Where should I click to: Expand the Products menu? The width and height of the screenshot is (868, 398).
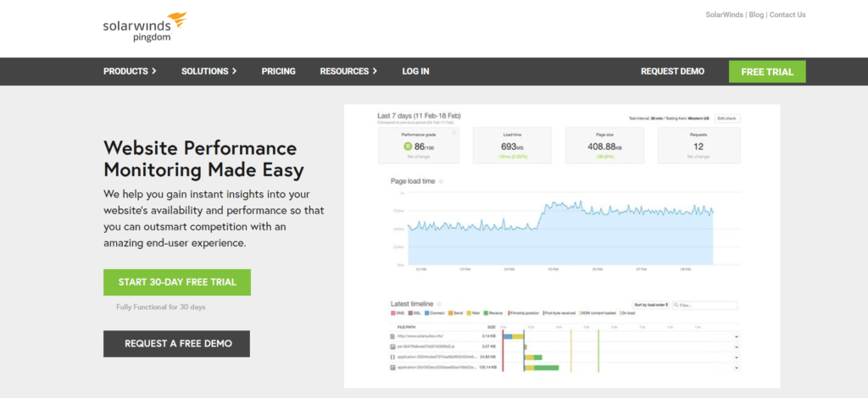click(x=130, y=71)
